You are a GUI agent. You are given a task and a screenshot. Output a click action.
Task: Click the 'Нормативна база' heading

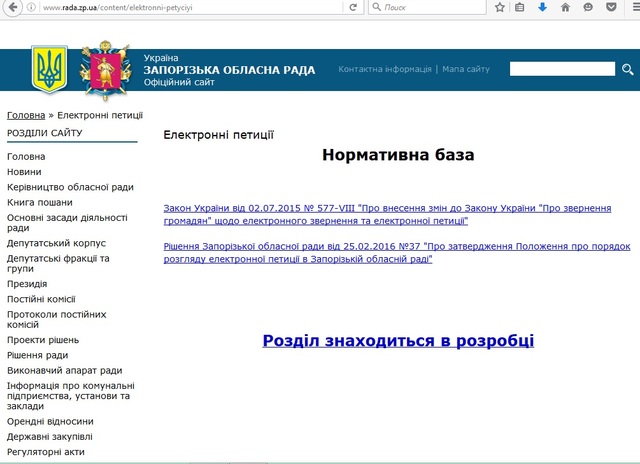(x=398, y=155)
